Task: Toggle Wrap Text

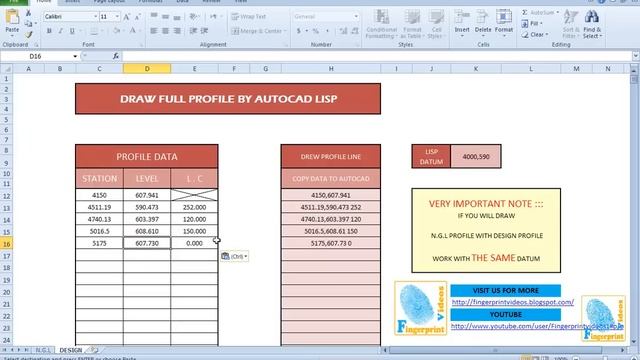Action: 248,17
